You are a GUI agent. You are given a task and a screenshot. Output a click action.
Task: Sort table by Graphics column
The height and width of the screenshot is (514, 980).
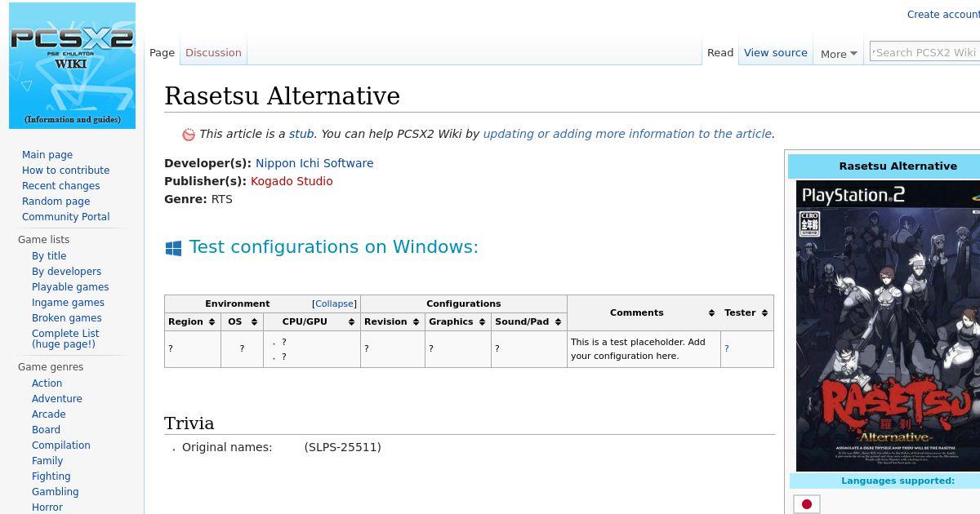(458, 322)
